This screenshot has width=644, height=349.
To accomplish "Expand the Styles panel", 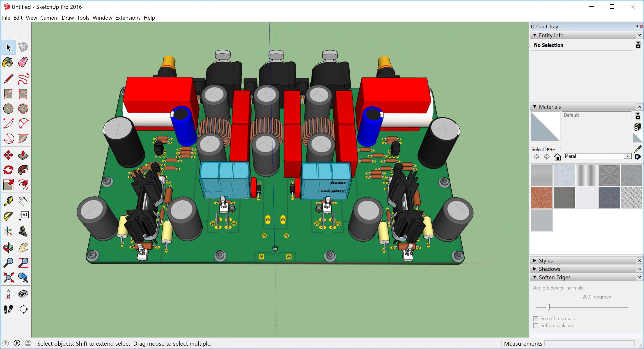I will 535,260.
